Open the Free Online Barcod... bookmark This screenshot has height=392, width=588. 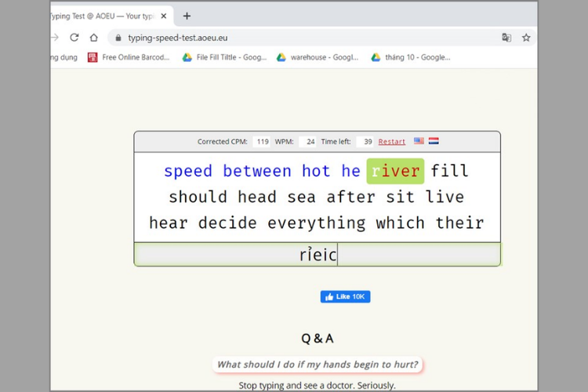tap(129, 57)
